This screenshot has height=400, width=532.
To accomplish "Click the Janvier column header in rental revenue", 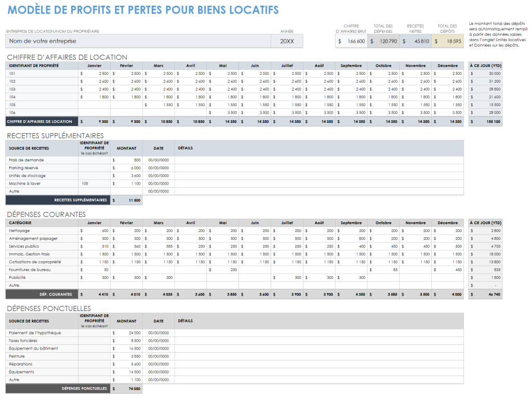I will (95, 66).
